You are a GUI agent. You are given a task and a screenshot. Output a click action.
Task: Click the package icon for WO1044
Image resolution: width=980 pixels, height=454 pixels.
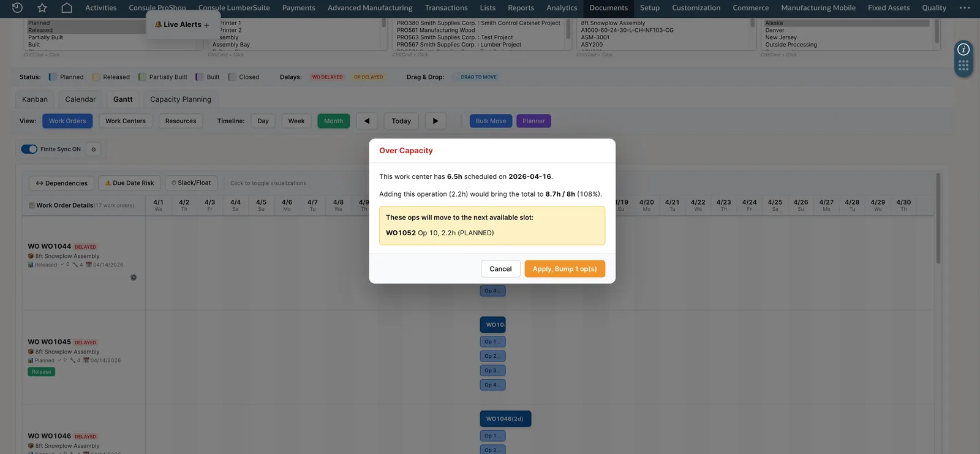31,256
